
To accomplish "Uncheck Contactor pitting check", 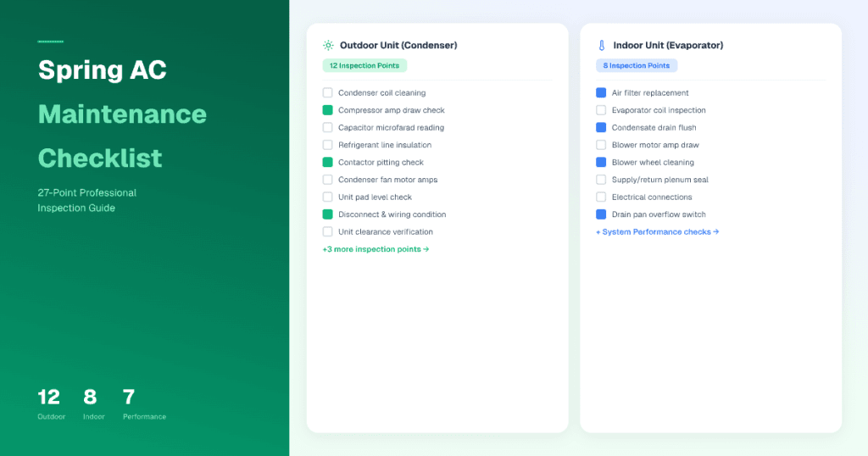I will [328, 163].
